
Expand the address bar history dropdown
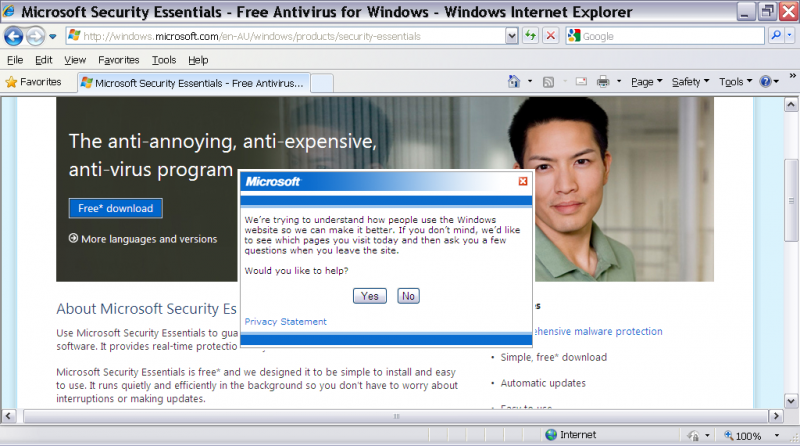[x=512, y=36]
